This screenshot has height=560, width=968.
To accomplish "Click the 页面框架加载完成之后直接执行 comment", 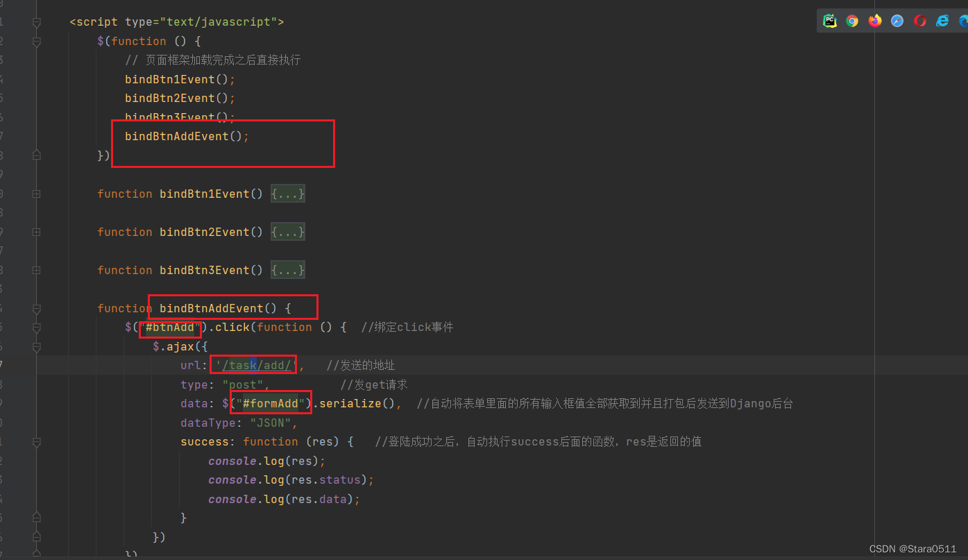I will tap(212, 60).
